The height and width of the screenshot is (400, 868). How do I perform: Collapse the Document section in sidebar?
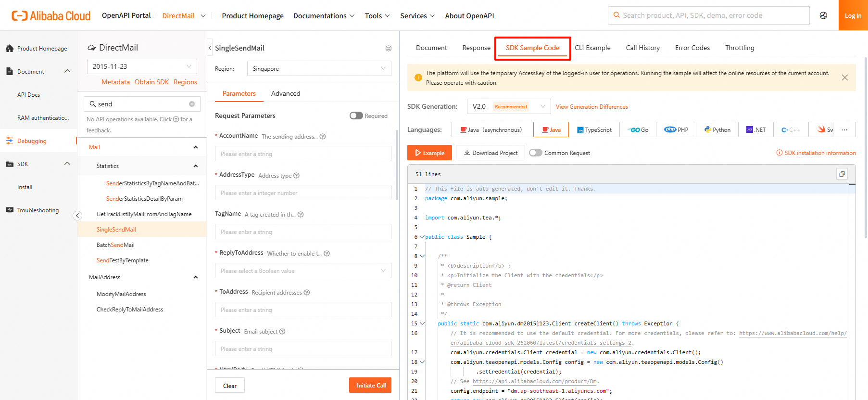67,71
